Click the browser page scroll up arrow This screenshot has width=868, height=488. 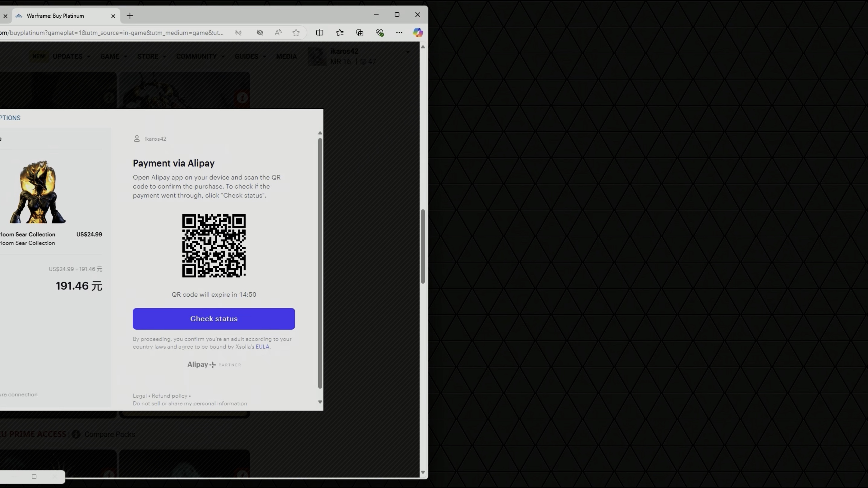click(x=423, y=47)
